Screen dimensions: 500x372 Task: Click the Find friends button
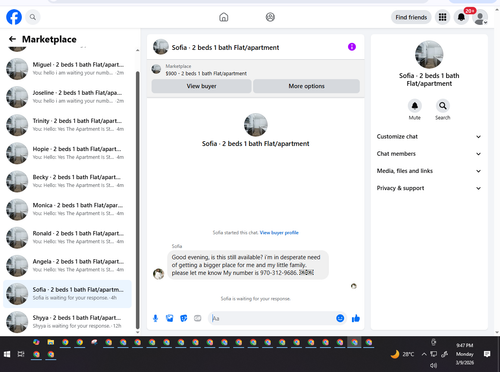click(x=411, y=17)
